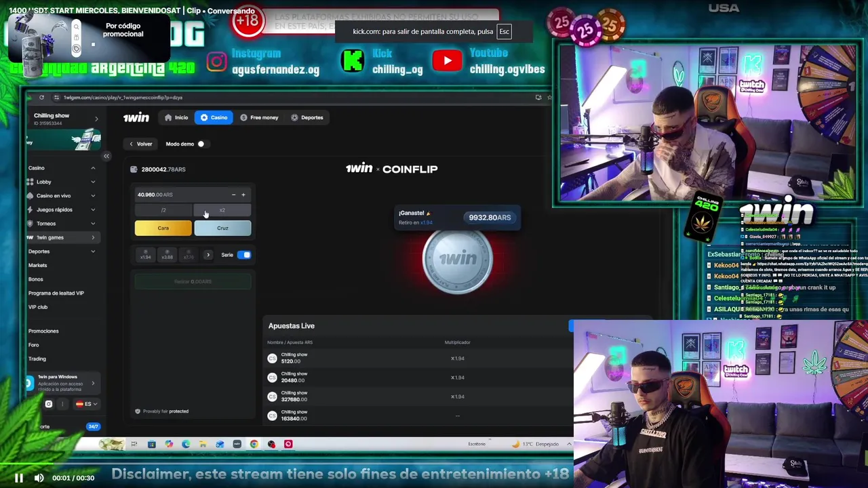Click the Casino en vivo spade icon
The image size is (868, 488).
point(30,196)
